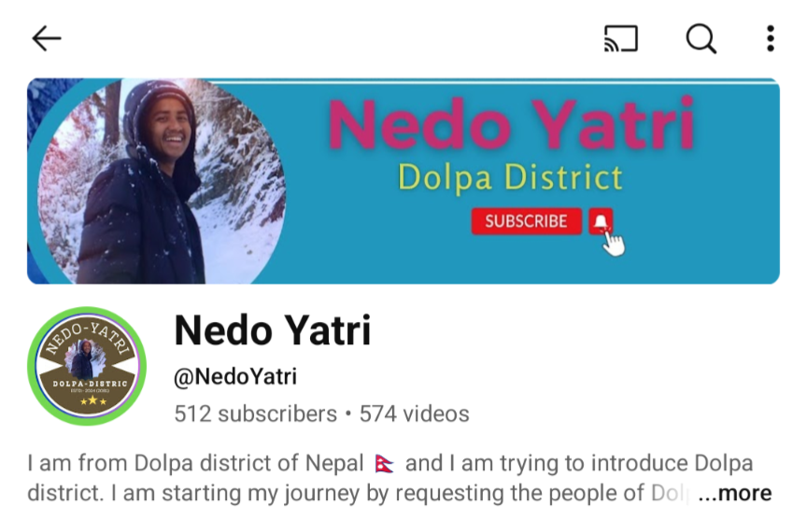Viewport: 807px width, 532px height.
Task: Click the snowy portrait photo in banner
Action: [162, 181]
